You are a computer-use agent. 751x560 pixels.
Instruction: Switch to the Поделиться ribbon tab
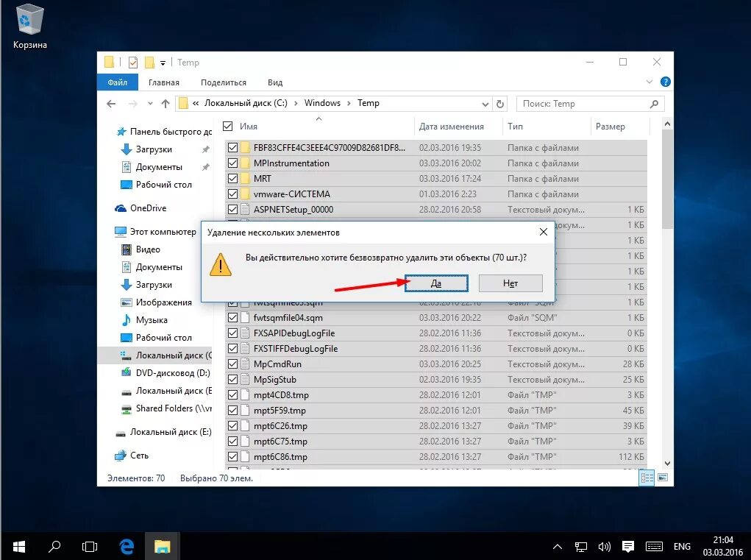tap(223, 82)
